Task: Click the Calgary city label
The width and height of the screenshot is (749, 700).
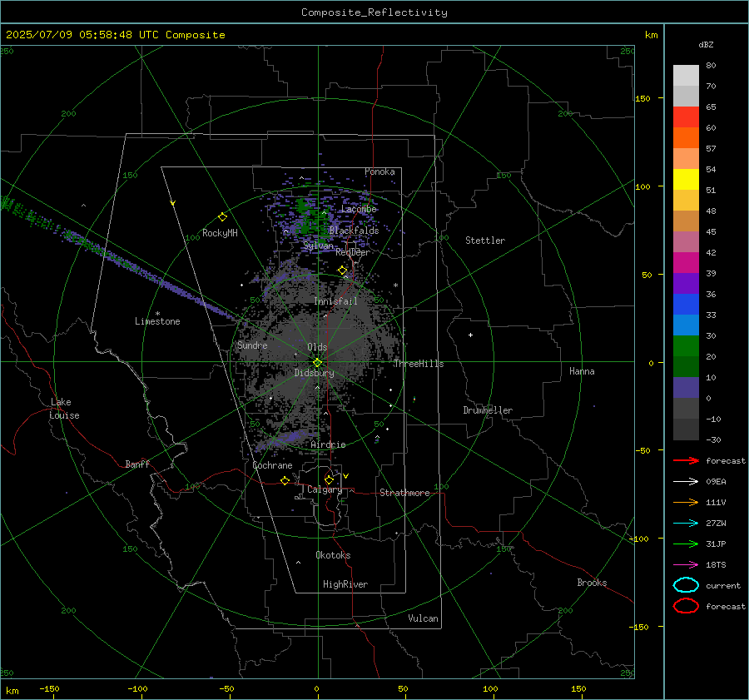Action: 325,489
